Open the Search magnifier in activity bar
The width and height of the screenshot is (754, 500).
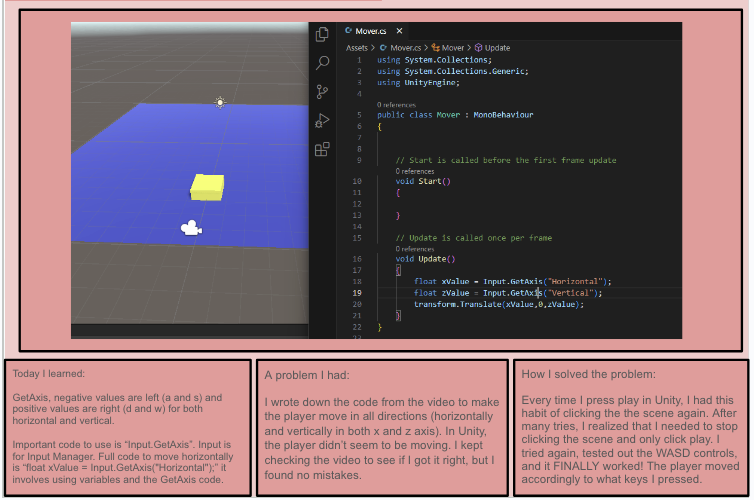(322, 62)
